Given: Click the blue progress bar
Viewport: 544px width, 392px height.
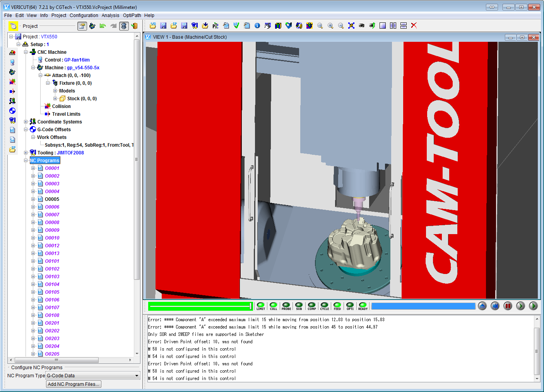Looking at the screenshot, I should point(423,306).
